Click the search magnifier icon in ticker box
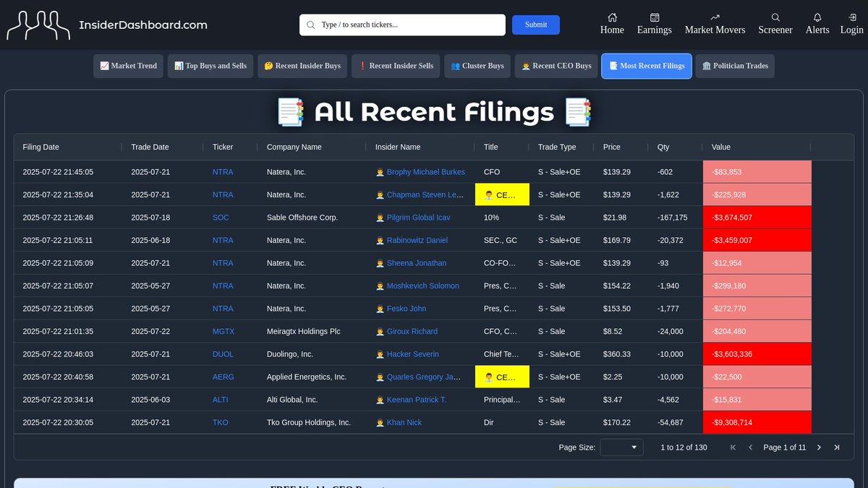868x488 pixels. click(x=311, y=25)
